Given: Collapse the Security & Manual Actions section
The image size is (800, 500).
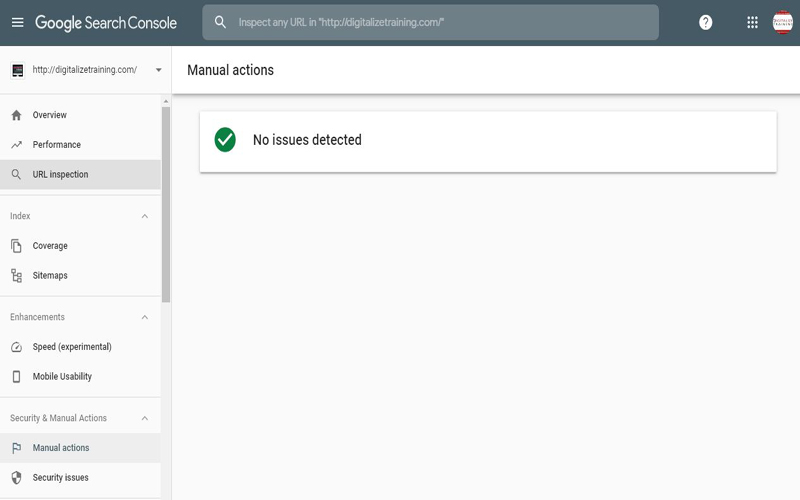Looking at the screenshot, I should click(144, 418).
